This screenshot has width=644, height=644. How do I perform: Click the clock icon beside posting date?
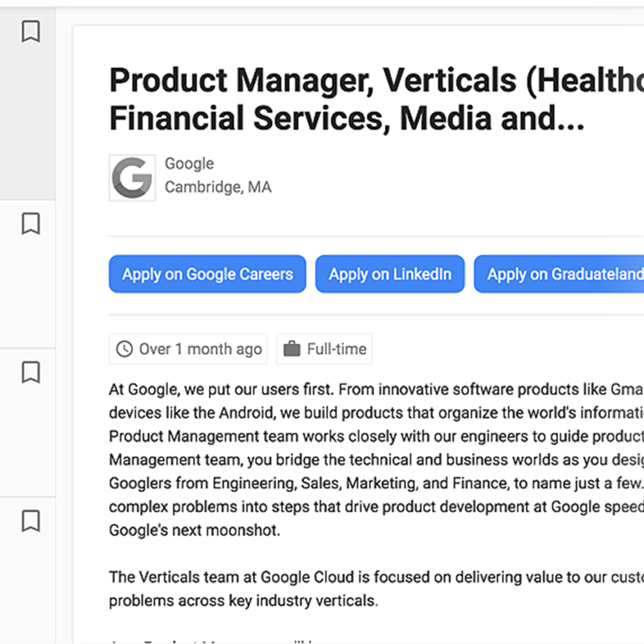click(x=124, y=349)
